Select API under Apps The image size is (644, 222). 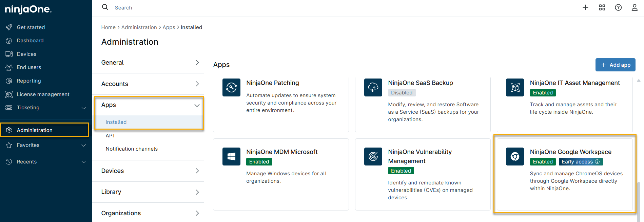pos(110,136)
